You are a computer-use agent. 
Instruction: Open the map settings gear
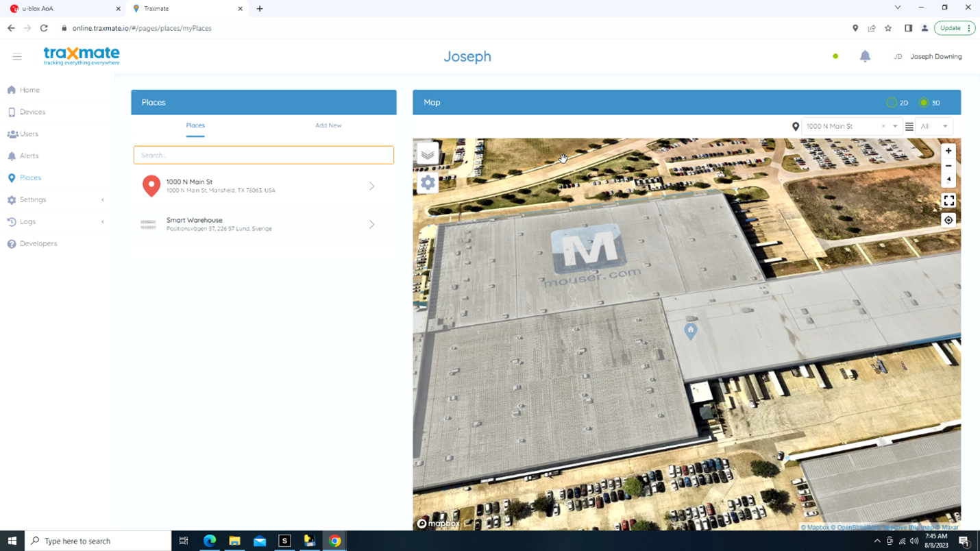click(x=428, y=183)
